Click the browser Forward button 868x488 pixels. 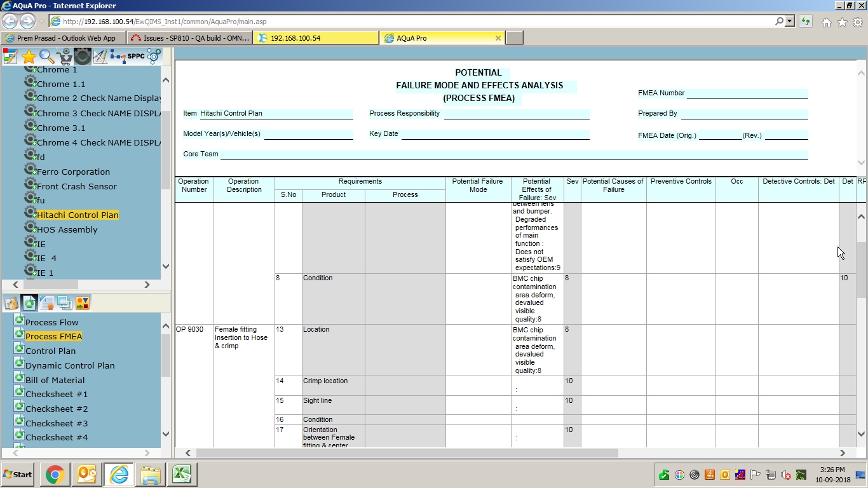tap(27, 21)
